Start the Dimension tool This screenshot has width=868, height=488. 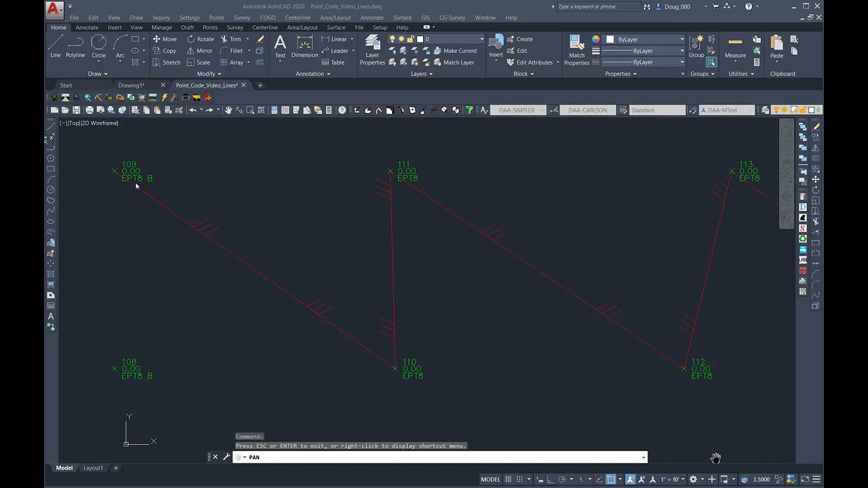pyautogui.click(x=304, y=46)
